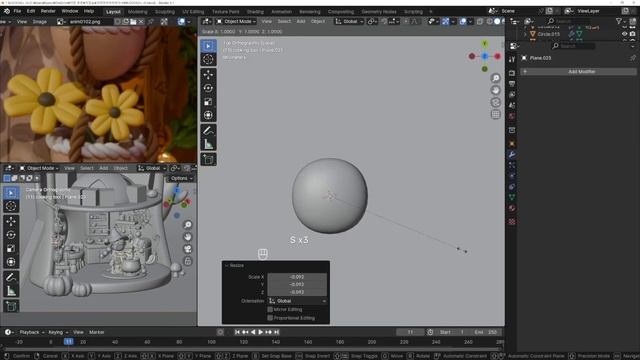Click the pan hand icon in main viewport
Image resolution: width=640 pixels, height=360 pixels.
tap(496, 90)
